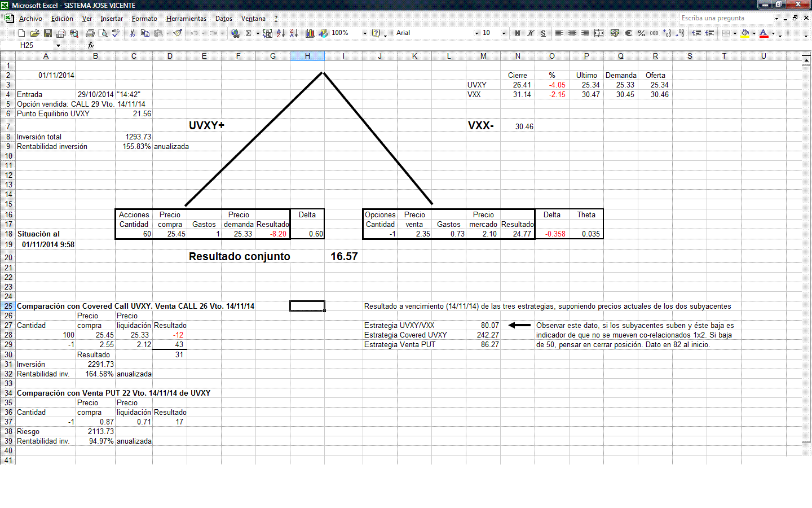Apply percent style formatting
The image size is (812, 508).
(641, 33)
